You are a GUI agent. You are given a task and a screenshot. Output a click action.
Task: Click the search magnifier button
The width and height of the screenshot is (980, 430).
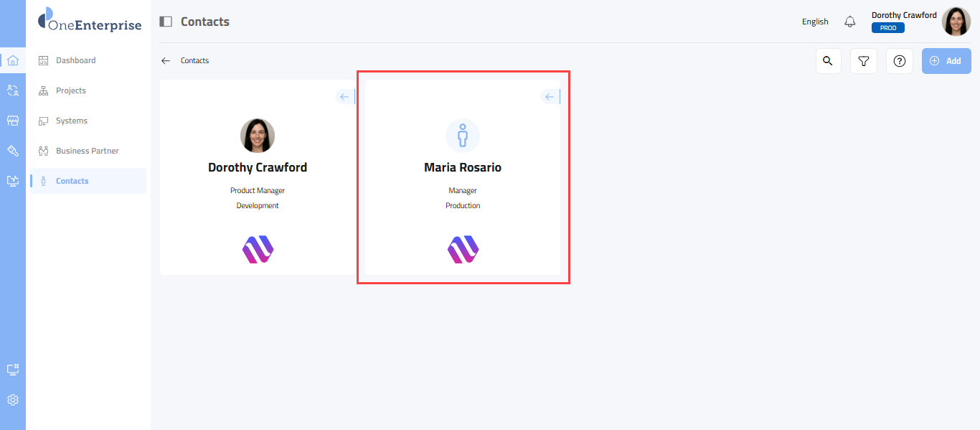click(x=828, y=61)
